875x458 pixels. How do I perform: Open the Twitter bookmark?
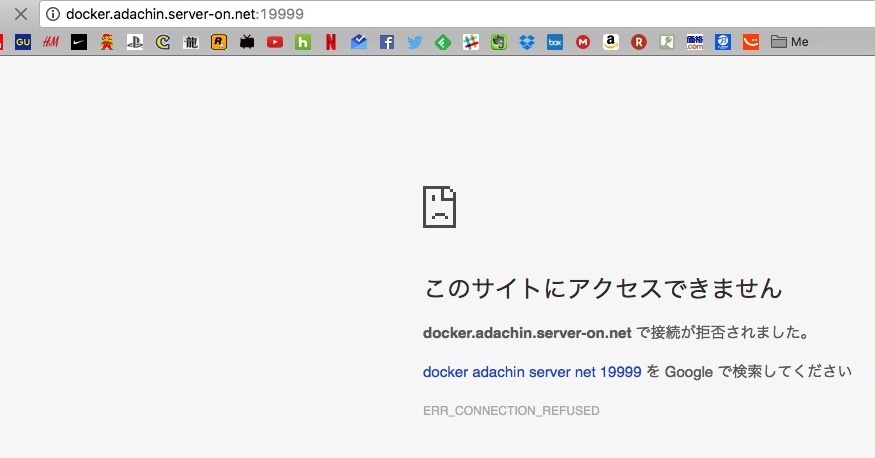coord(414,42)
